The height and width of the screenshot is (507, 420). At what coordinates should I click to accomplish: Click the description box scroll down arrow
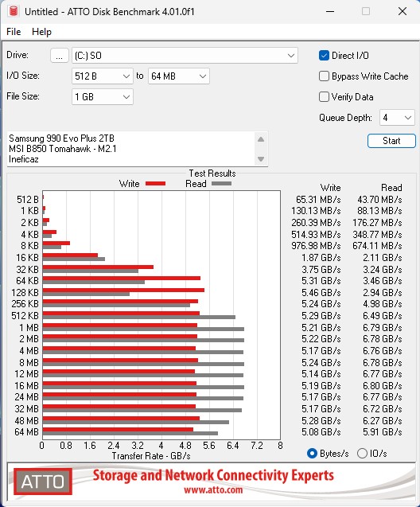pyautogui.click(x=261, y=158)
